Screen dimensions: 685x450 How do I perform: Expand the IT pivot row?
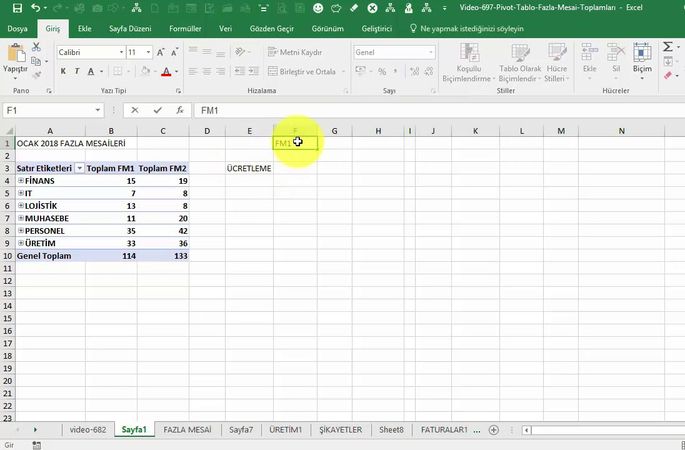click(21, 193)
